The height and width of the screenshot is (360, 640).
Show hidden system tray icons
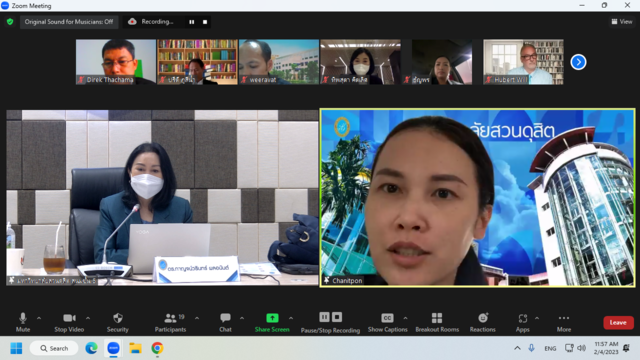tap(517, 348)
